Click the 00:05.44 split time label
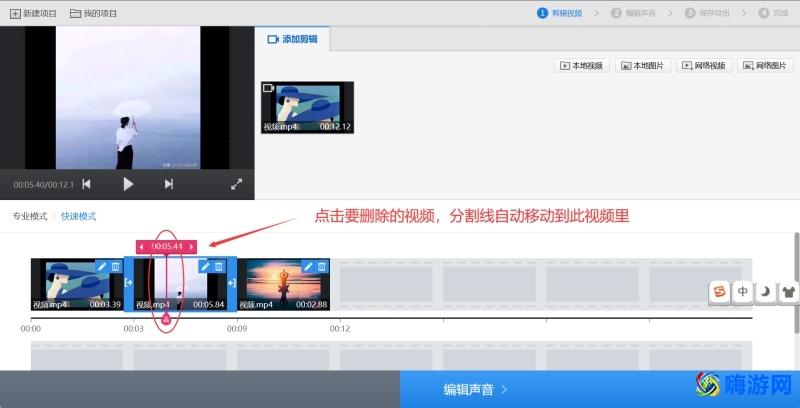Image resolution: width=800 pixels, height=408 pixels. [167, 247]
